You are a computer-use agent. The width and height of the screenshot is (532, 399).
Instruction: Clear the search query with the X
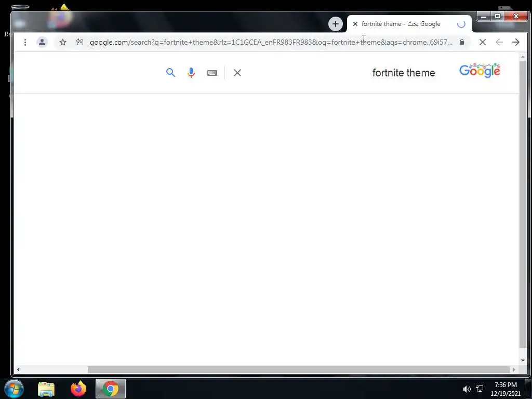coord(237,73)
